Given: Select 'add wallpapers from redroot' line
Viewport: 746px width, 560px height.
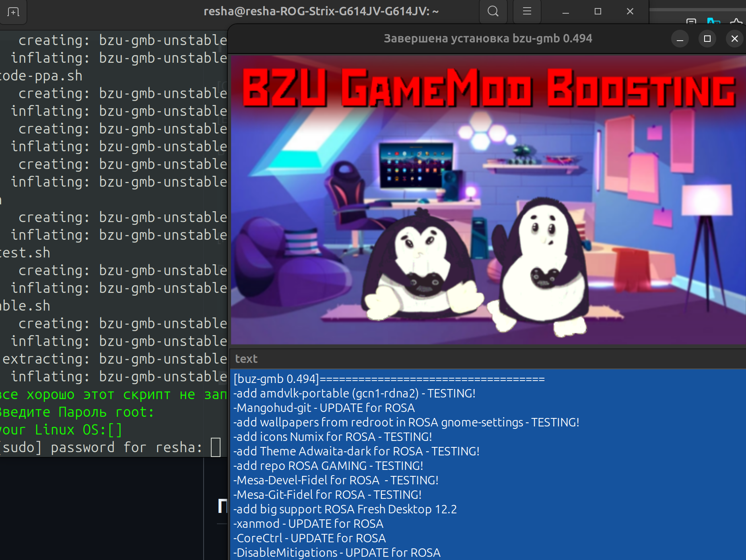Looking at the screenshot, I should pos(488,422).
